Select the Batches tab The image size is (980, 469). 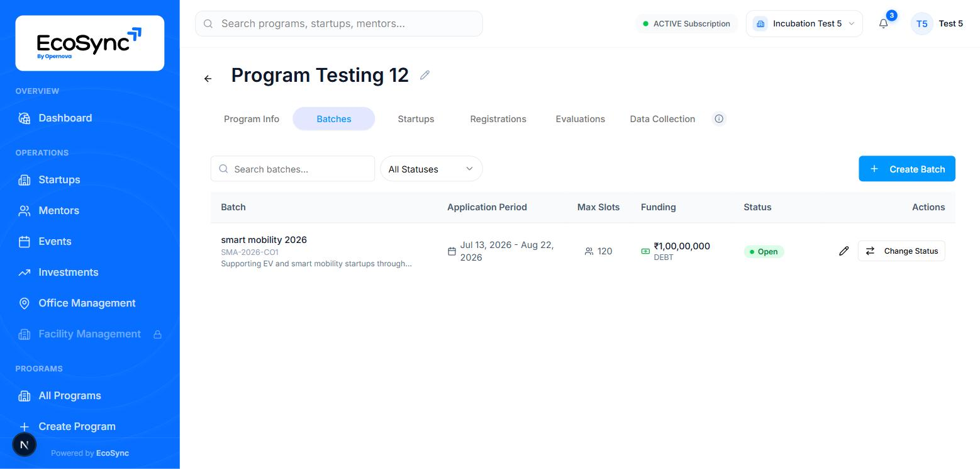pyautogui.click(x=334, y=119)
